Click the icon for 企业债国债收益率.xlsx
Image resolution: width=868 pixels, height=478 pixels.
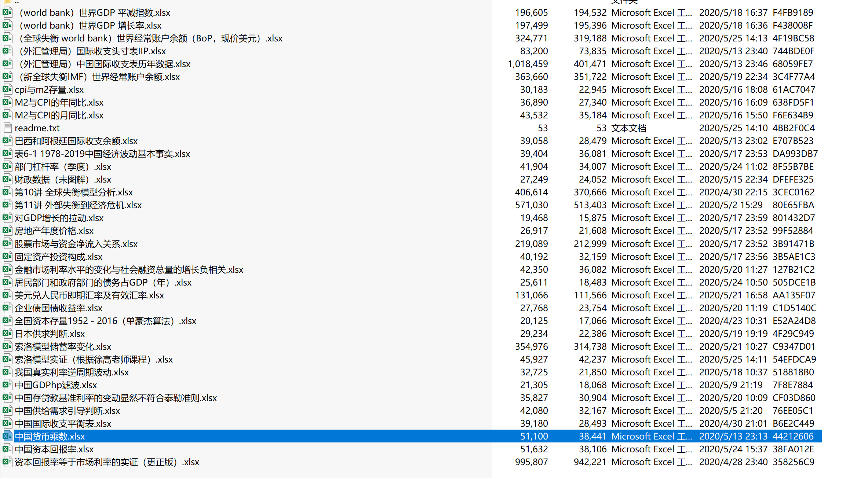7,308
